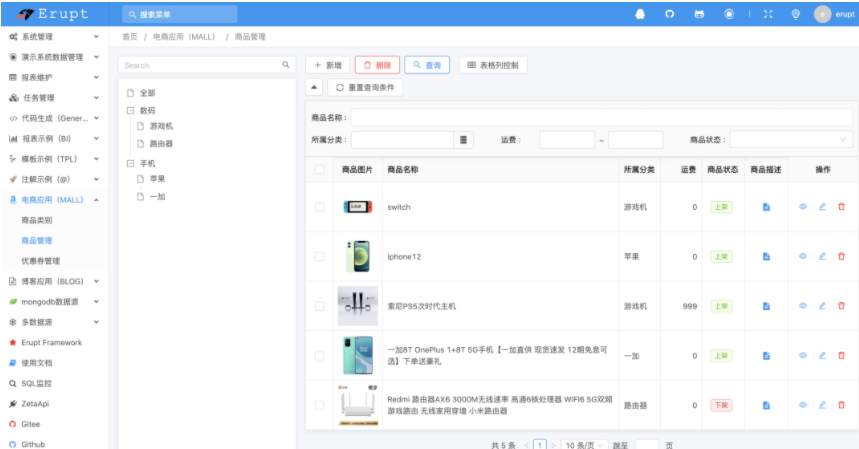The image size is (859, 449).
Task: Open ZetaApi in sidebar
Action: point(35,404)
